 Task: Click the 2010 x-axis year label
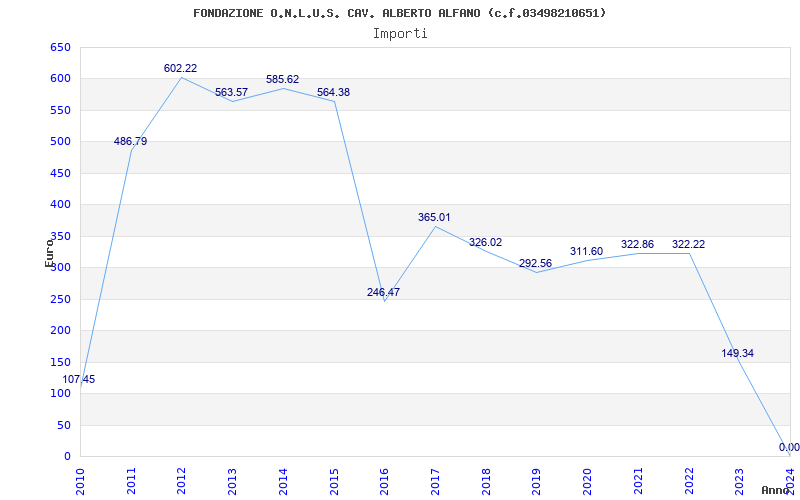tap(81, 481)
